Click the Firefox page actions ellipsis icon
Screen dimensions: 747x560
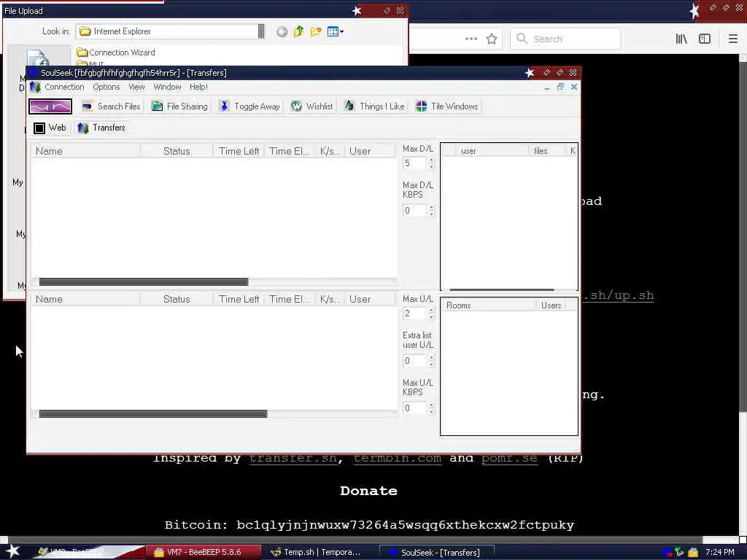click(471, 39)
